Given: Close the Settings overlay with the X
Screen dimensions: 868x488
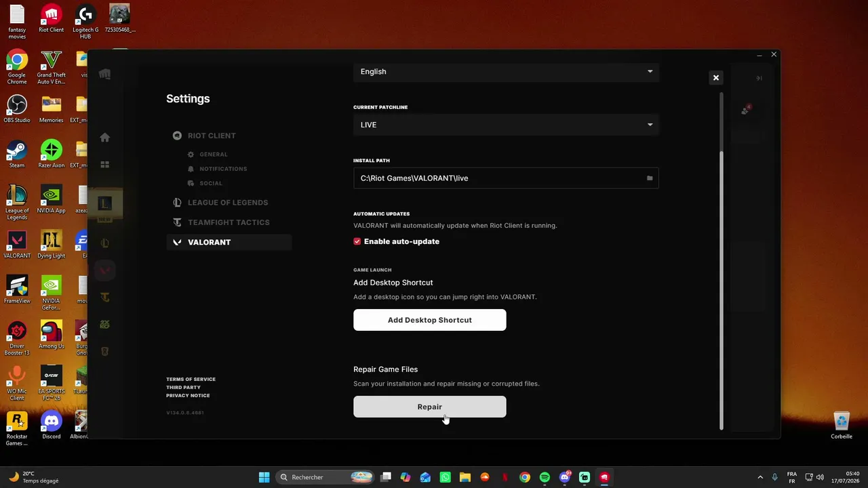Looking at the screenshot, I should point(715,78).
